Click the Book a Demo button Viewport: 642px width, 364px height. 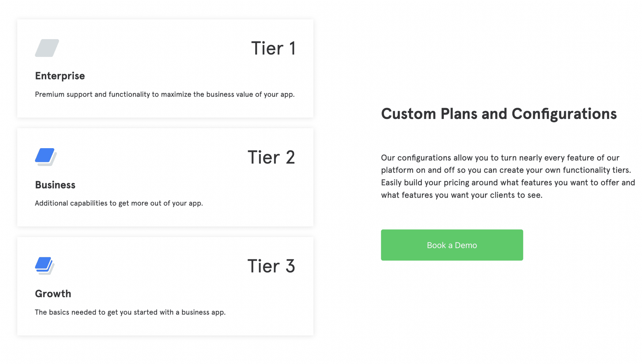451,245
